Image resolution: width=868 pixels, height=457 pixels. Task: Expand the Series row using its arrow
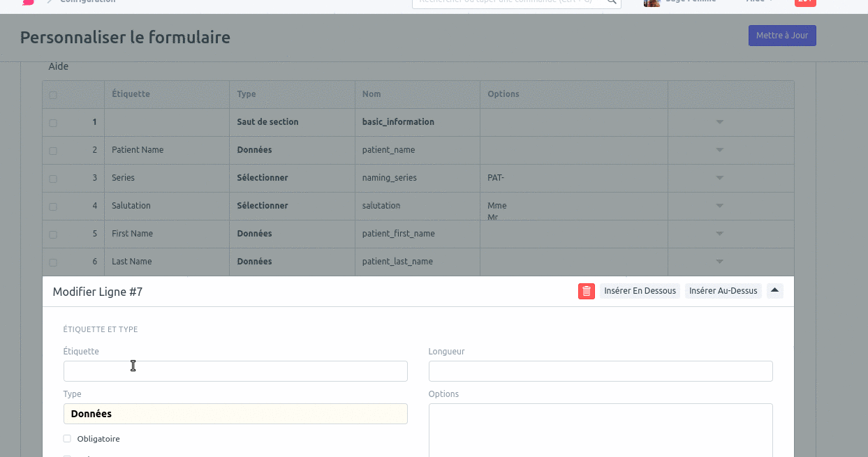coord(719,178)
